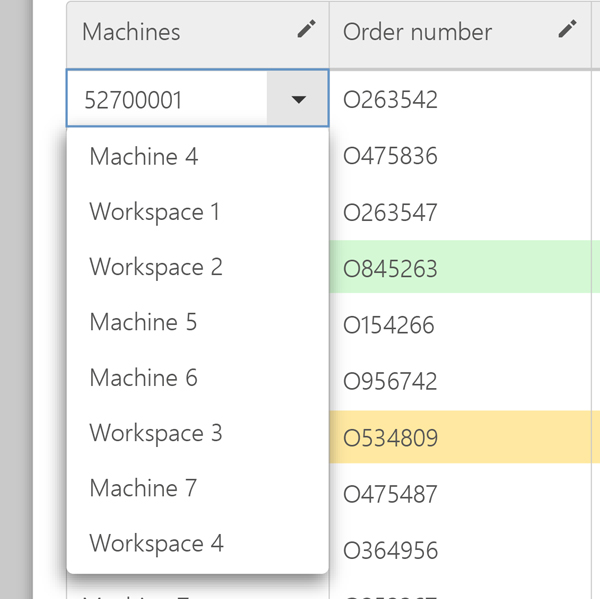Viewport: 600px width, 599px height.
Task: Choose Workspace 3 option
Action: (x=197, y=433)
